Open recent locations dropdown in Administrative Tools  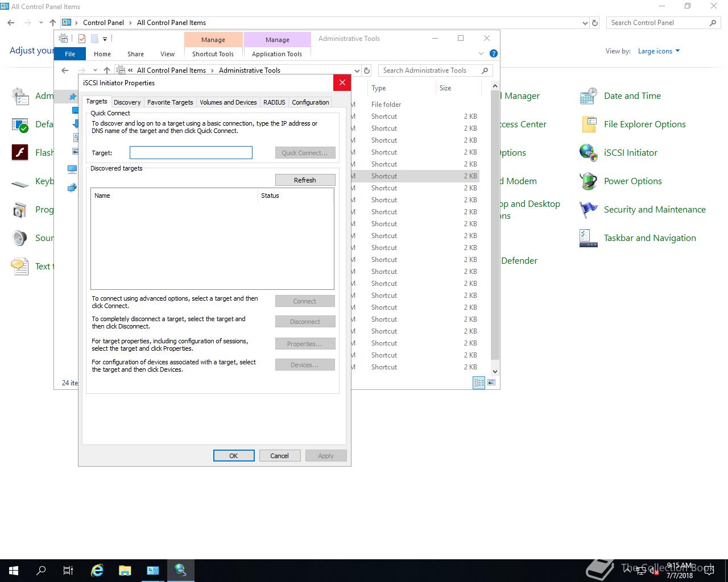[x=95, y=70]
